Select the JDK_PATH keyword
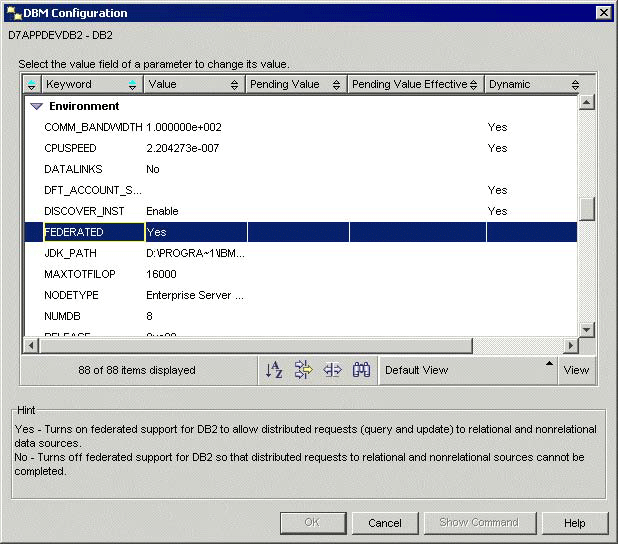 click(x=70, y=253)
